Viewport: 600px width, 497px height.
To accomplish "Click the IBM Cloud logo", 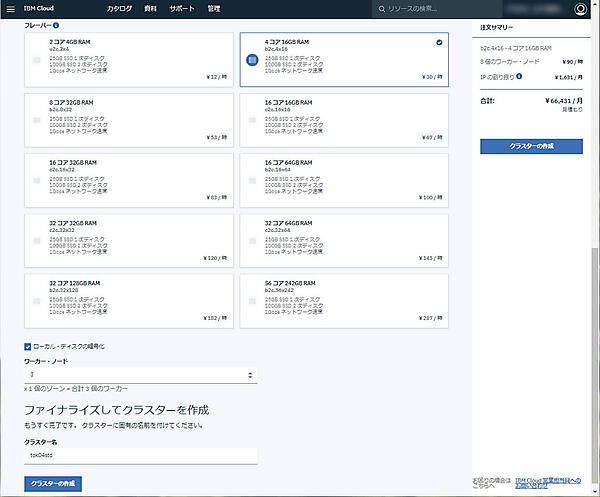I will (x=38, y=8).
